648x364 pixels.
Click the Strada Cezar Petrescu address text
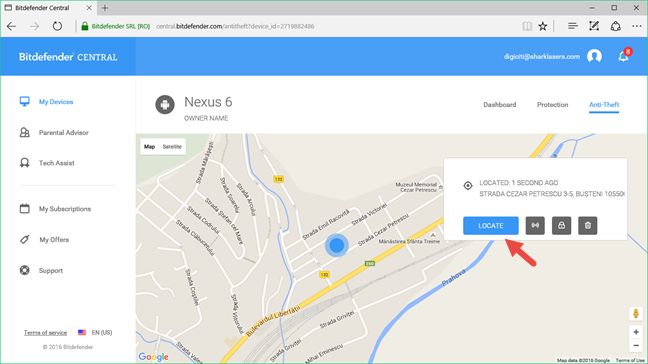click(x=552, y=194)
